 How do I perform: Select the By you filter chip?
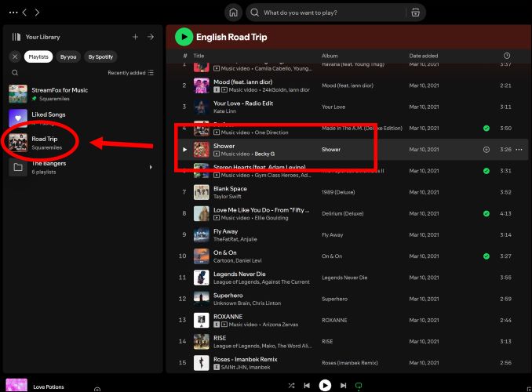pos(68,56)
